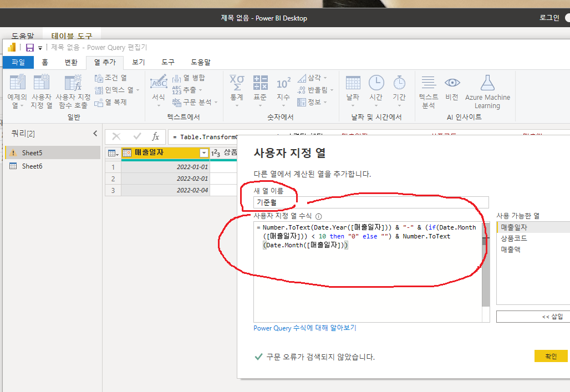
Task: Open 테이블 도구 tab in Power BI Desktop
Action: click(x=72, y=35)
